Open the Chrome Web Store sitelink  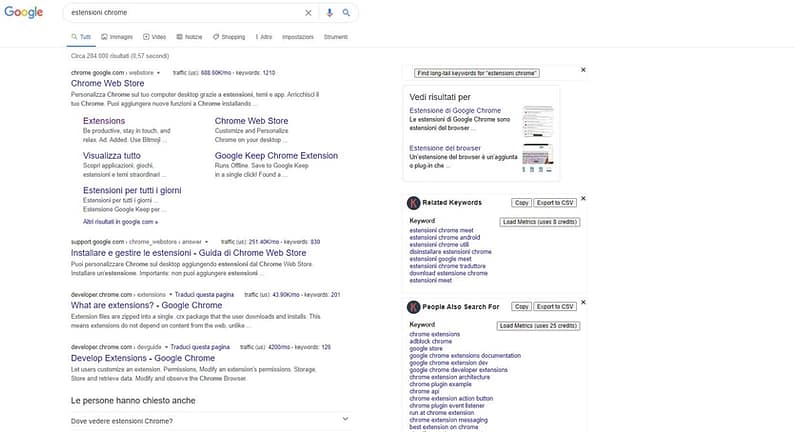(x=251, y=121)
